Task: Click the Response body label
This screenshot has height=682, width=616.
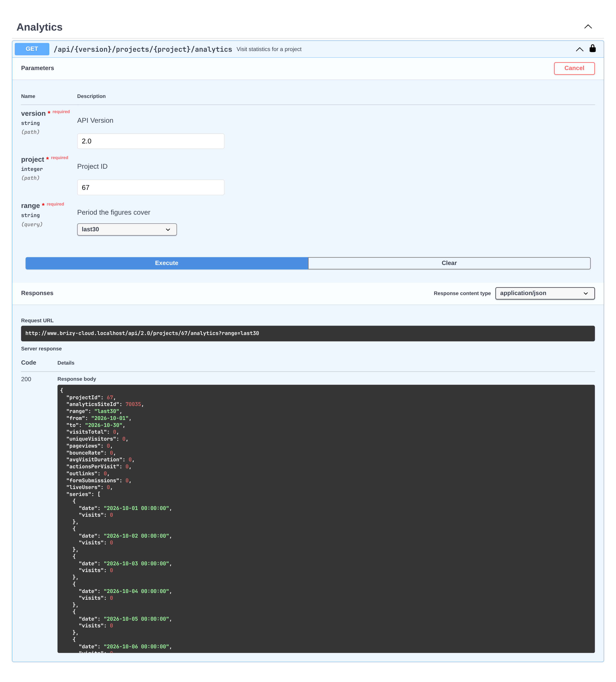Action: 77,379
